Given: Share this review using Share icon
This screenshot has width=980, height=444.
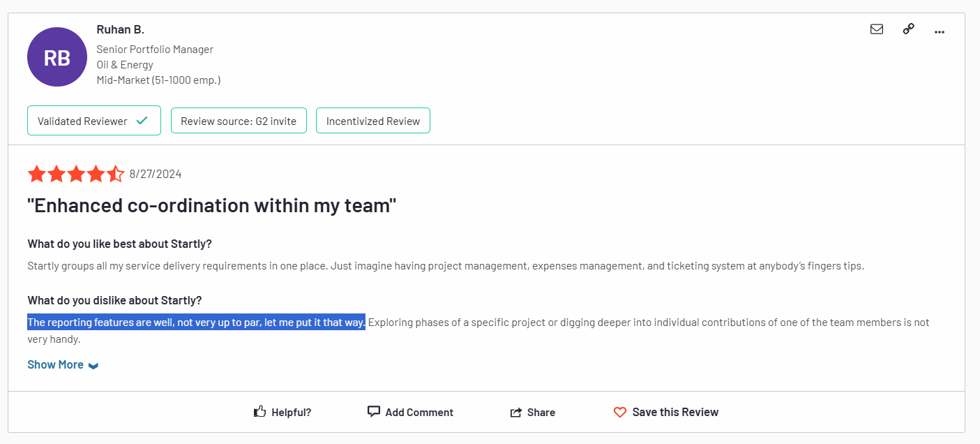Looking at the screenshot, I should pyautogui.click(x=516, y=413).
